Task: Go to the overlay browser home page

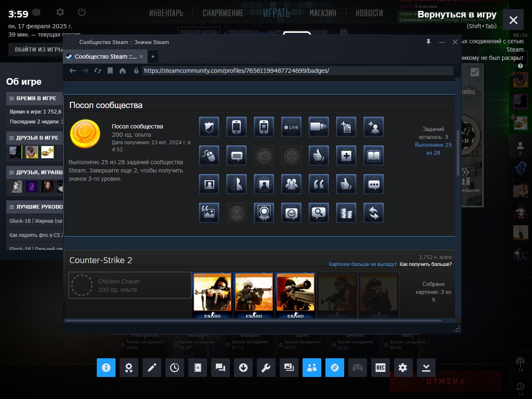Action: click(x=123, y=71)
